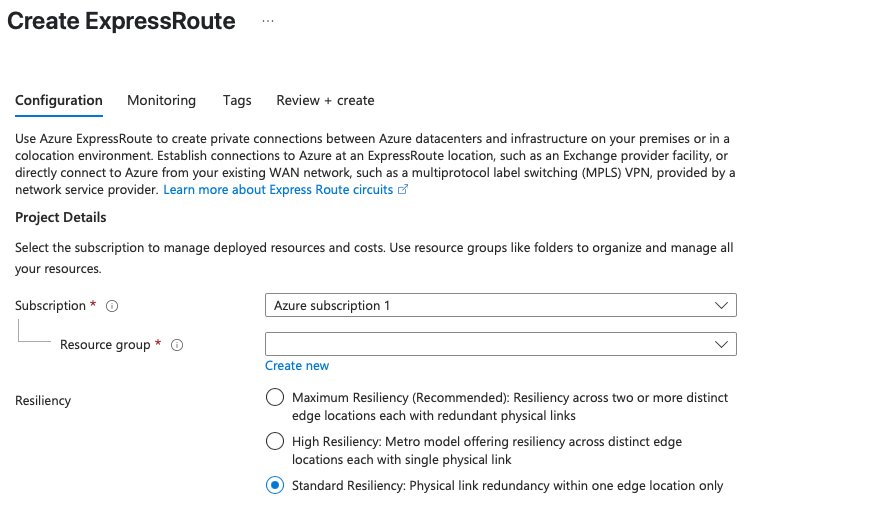
Task: Open Azure subscription 1 combo box
Action: pos(501,305)
